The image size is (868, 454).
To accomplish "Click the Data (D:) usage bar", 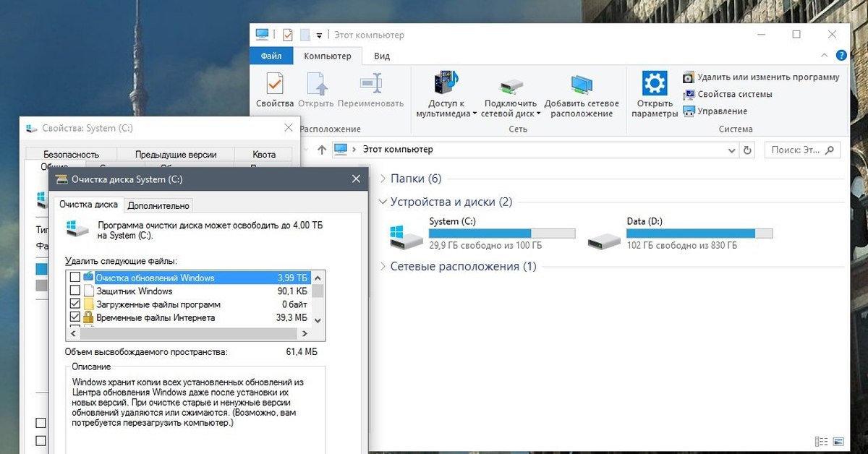I will (x=699, y=234).
